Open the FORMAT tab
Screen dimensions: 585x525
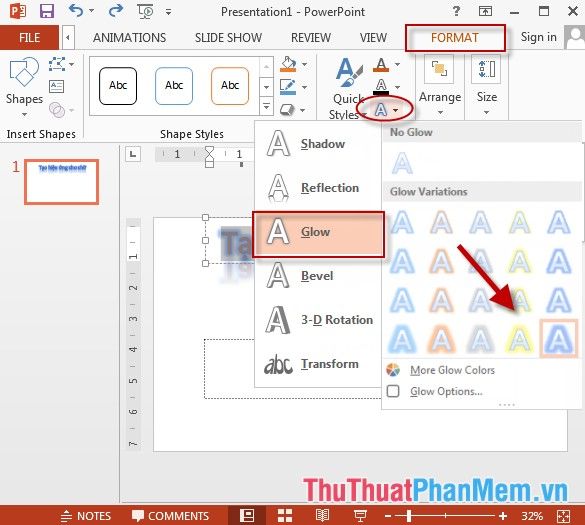coord(455,37)
